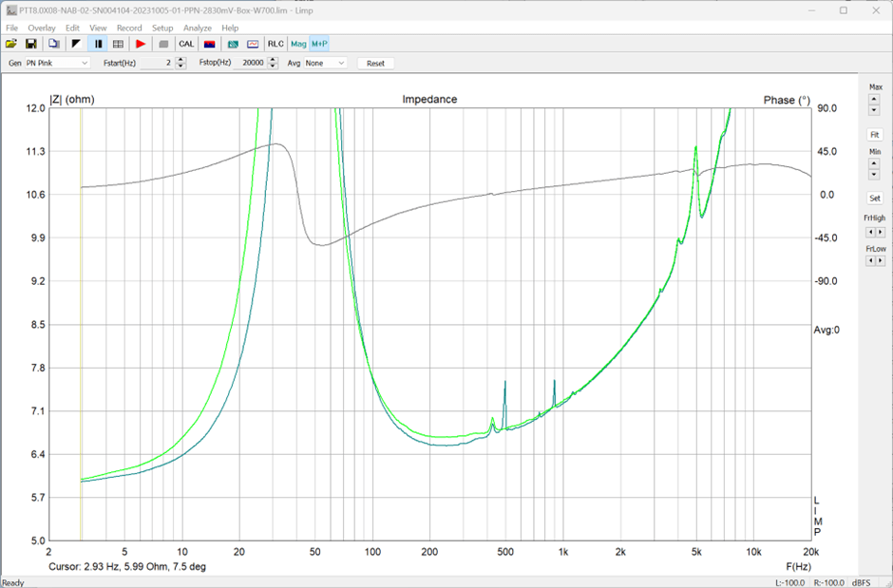Open the View menu
The height and width of the screenshot is (588, 893).
[x=98, y=28]
